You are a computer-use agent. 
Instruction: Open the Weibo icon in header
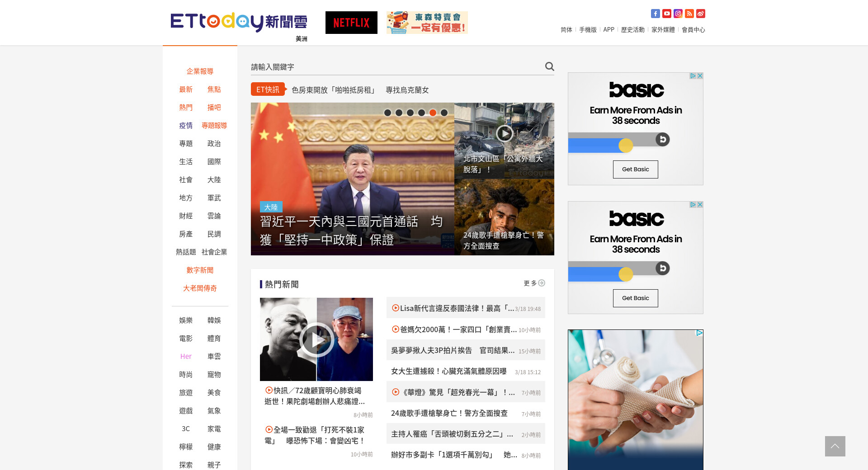[701, 14]
